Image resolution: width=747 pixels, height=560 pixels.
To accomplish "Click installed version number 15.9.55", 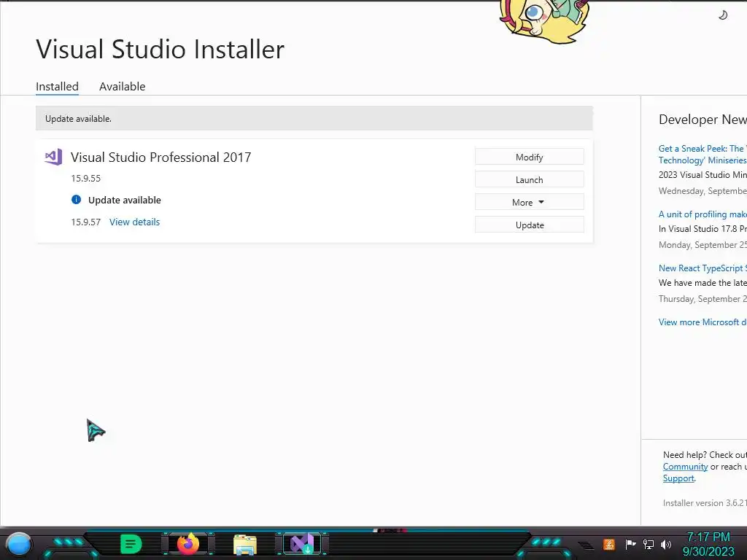I will (x=86, y=178).
